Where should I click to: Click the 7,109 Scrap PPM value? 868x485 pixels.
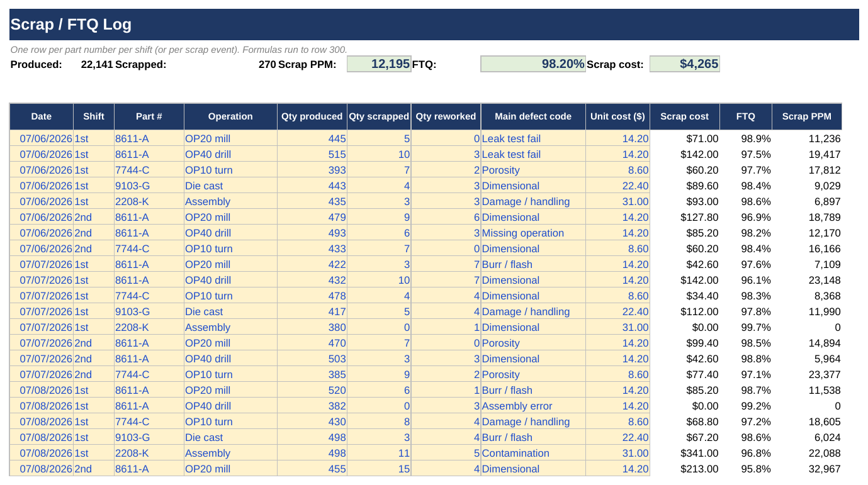click(807, 264)
